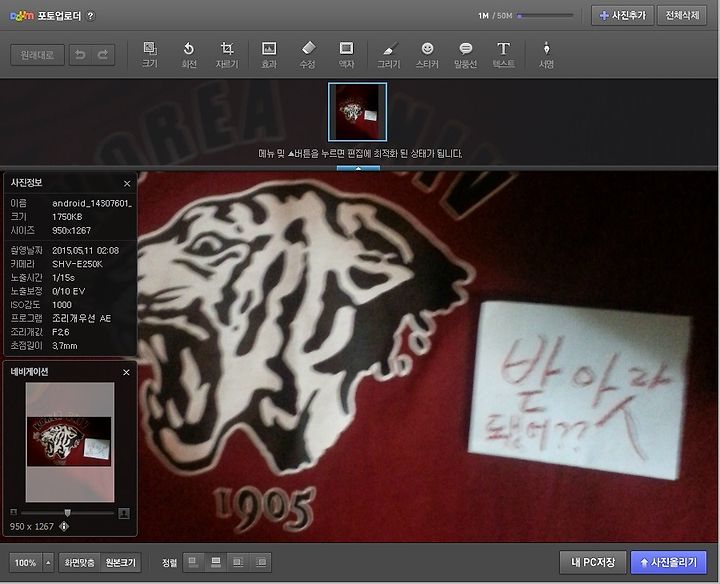The width and height of the screenshot is (720, 584).
Task: Select the first 정렬 alignment icon
Action: [194, 562]
